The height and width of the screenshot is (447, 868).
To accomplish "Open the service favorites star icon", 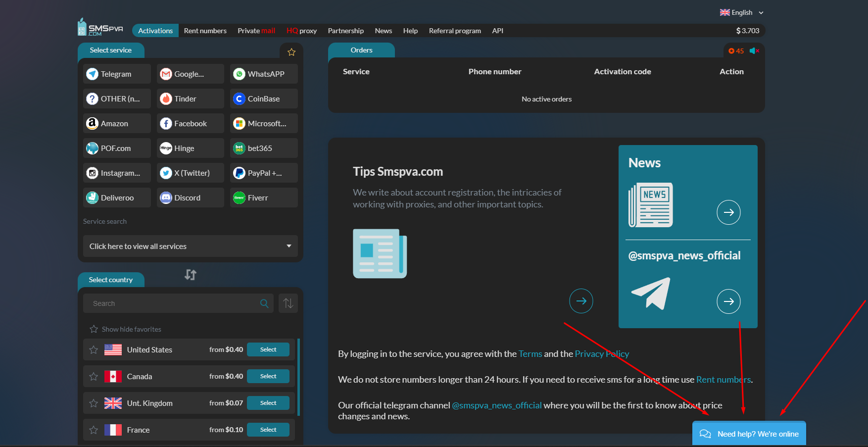I will click(x=291, y=52).
